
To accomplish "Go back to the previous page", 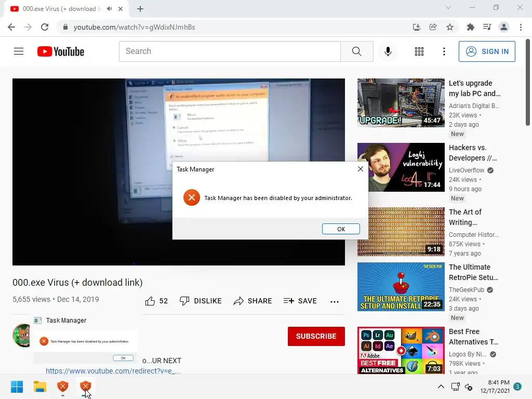I will click(11, 27).
